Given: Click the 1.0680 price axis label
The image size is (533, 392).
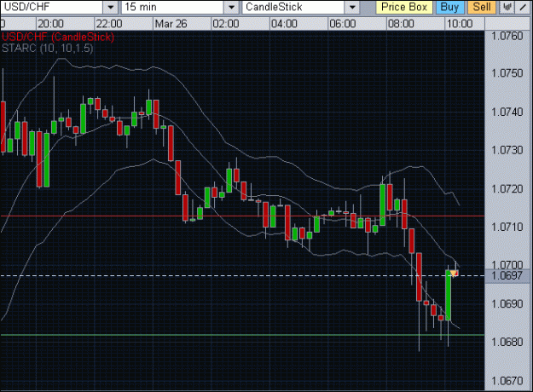Looking at the screenshot, I should point(507,342).
